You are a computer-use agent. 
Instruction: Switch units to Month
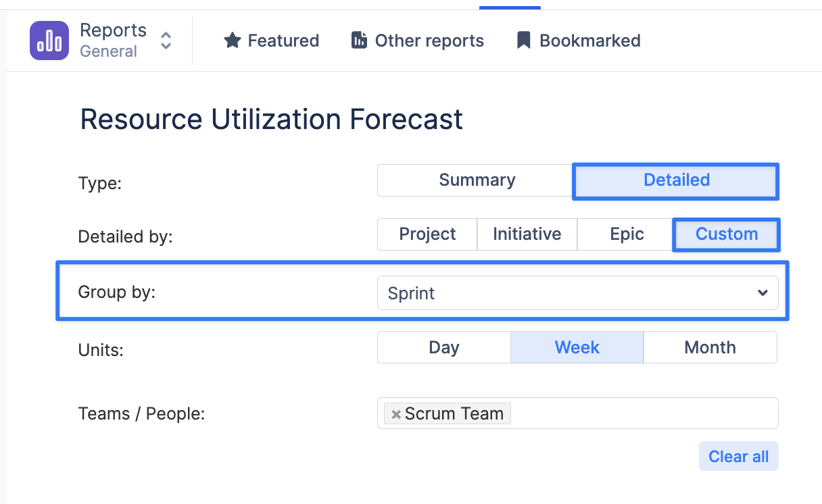pyautogui.click(x=710, y=347)
